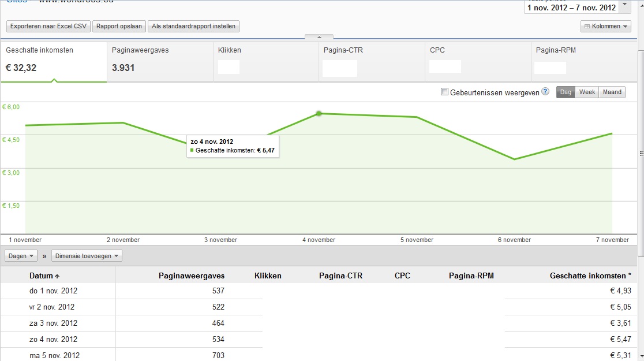
Task: Click the Rapport opslaan button
Action: coord(119,27)
